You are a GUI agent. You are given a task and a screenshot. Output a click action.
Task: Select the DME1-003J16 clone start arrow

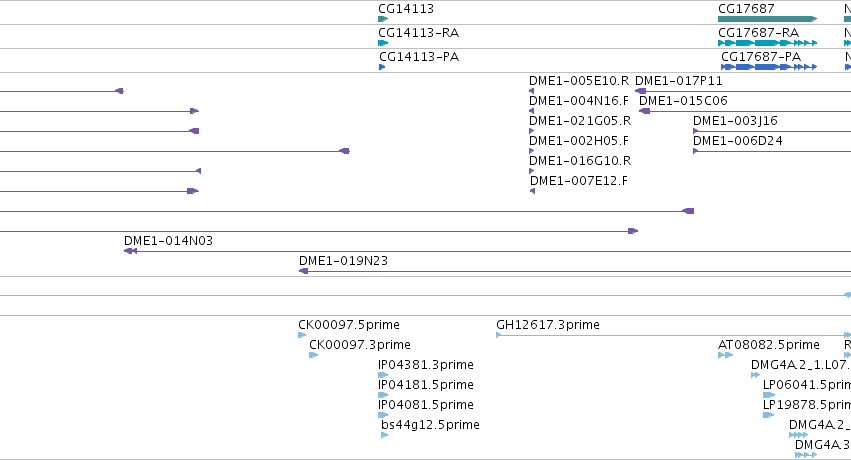[696, 131]
